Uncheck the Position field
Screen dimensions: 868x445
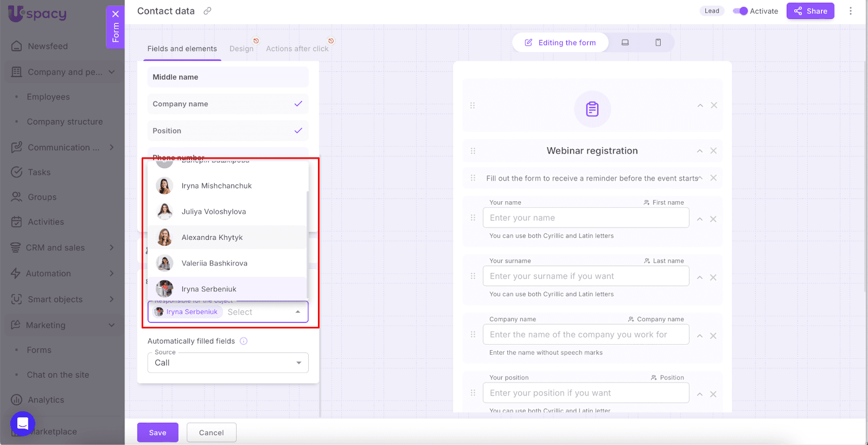298,131
